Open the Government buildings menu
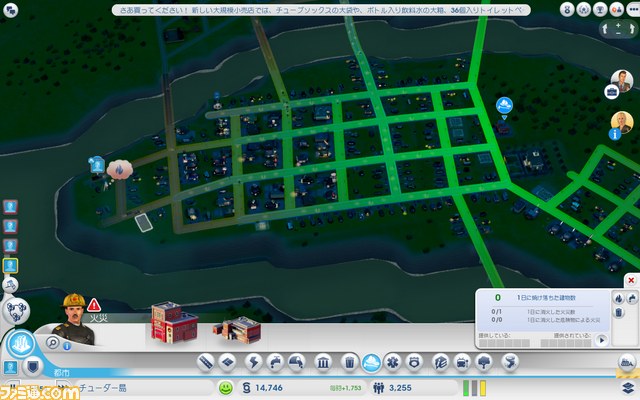The image size is (640, 400). coord(323,362)
